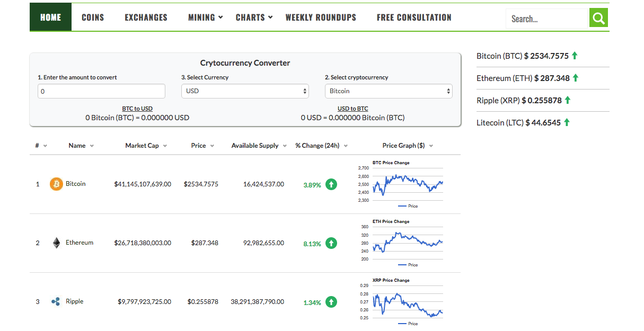Sort table by % Change (24h)
The width and height of the screenshot is (644, 331).
pos(321,146)
